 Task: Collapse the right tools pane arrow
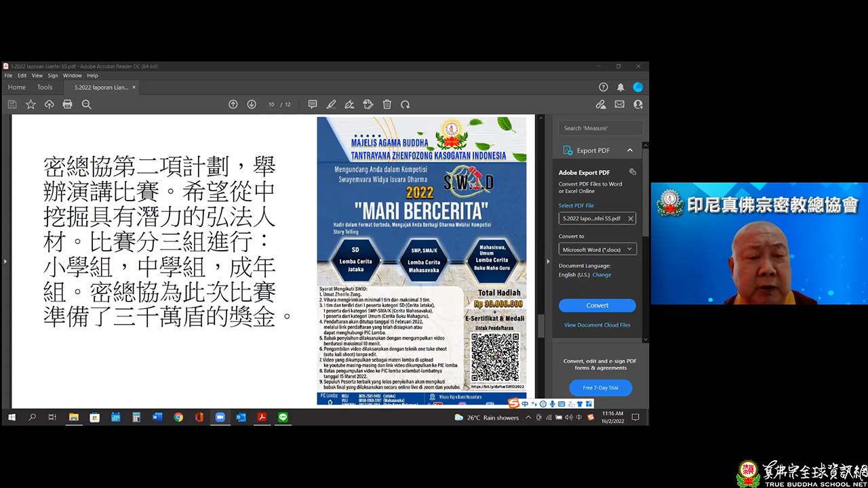click(548, 261)
